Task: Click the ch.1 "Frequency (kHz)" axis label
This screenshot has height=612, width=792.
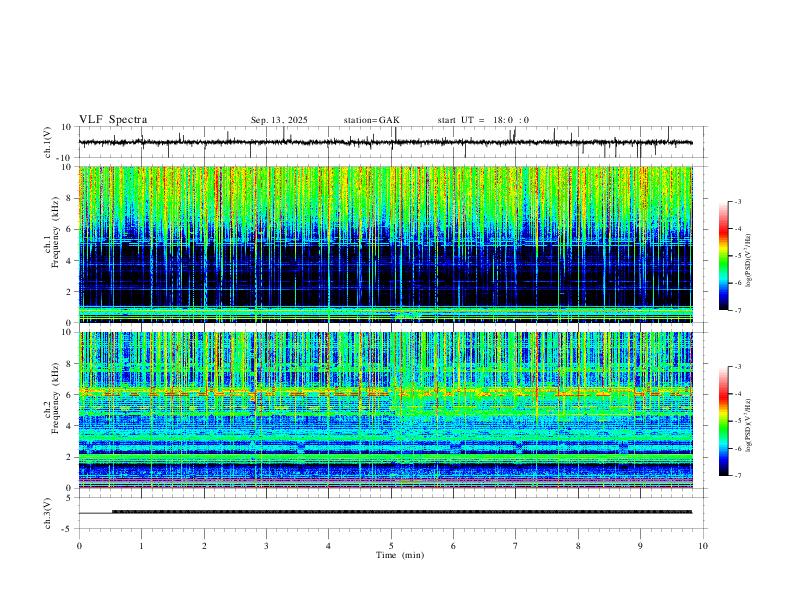Action: tap(55, 233)
